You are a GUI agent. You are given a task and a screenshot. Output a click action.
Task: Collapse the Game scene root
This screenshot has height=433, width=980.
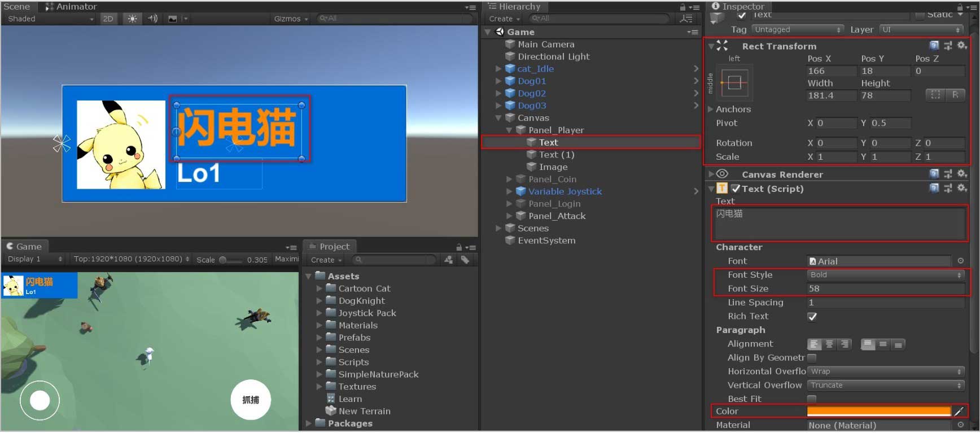[488, 32]
